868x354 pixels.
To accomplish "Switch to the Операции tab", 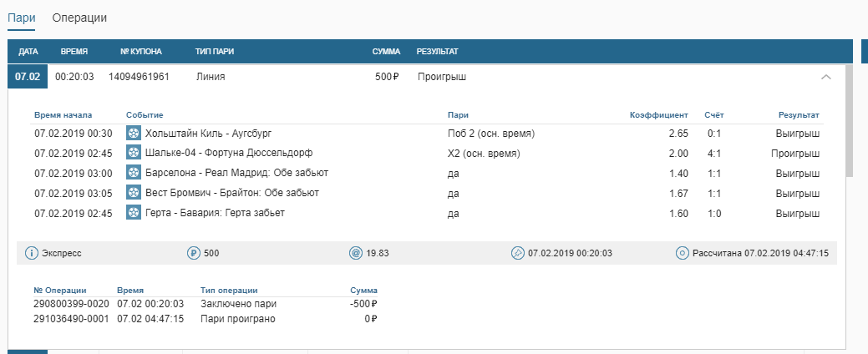I will click(79, 18).
